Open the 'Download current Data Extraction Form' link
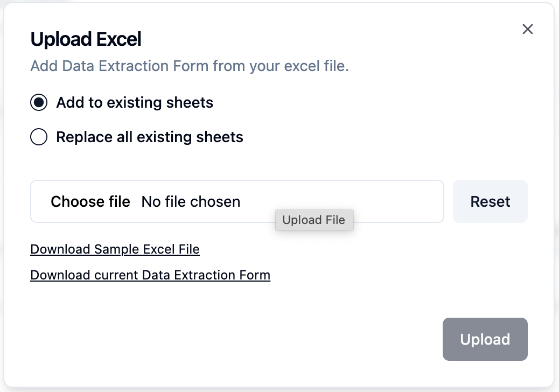This screenshot has height=392, width=559. [150, 275]
